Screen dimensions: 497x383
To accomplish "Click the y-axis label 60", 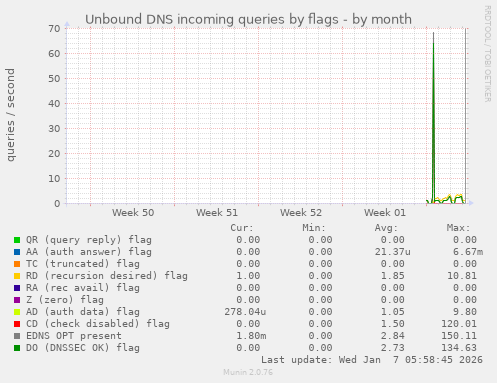I will click(x=54, y=54).
